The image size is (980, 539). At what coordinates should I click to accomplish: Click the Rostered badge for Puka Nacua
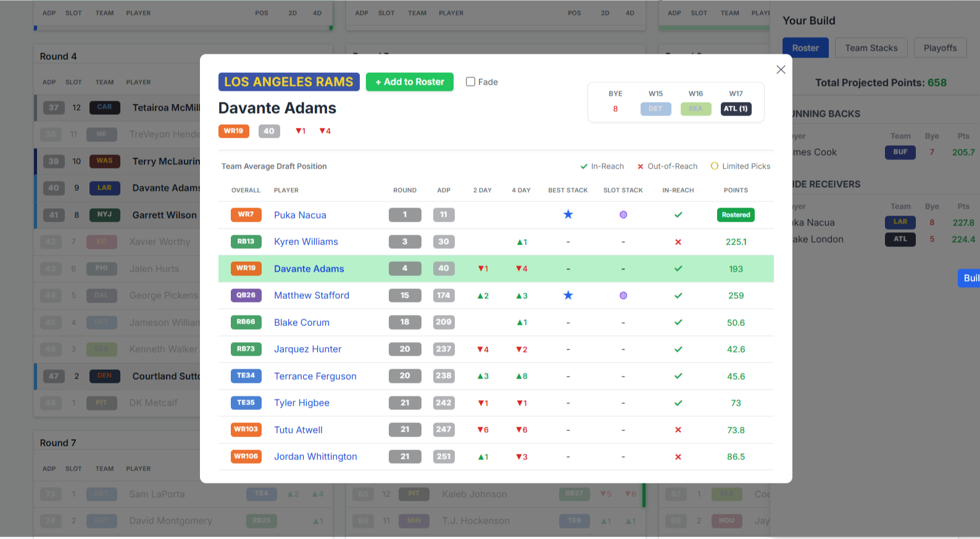click(x=736, y=215)
